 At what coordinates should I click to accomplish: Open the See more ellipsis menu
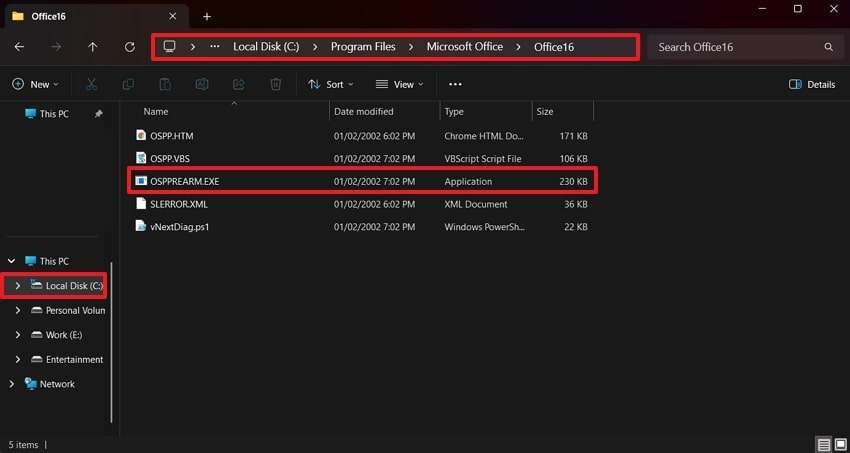[x=455, y=85]
